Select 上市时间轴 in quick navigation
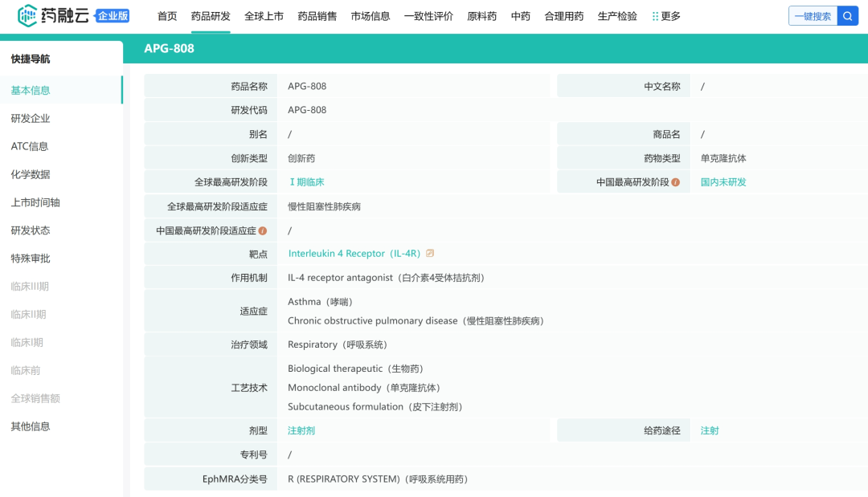Image resolution: width=868 pixels, height=497 pixels. [35, 202]
